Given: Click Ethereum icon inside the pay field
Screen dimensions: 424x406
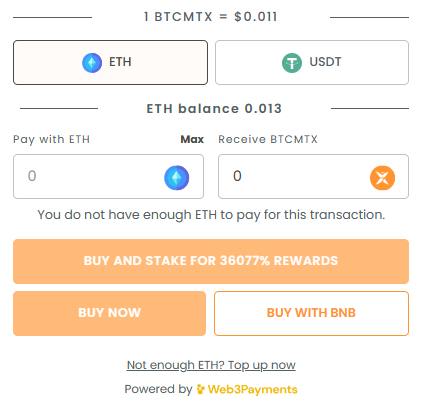Looking at the screenshot, I should coord(177,178).
